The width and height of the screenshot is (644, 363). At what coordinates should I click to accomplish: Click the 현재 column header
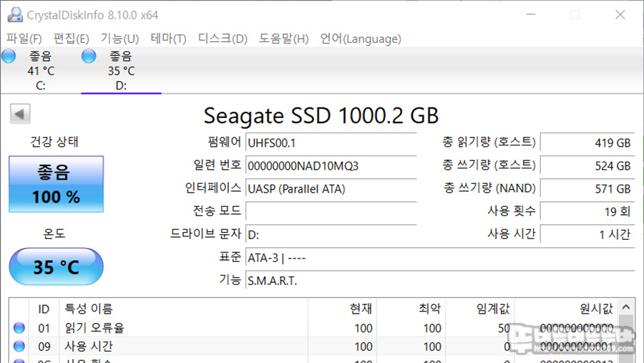(342, 309)
